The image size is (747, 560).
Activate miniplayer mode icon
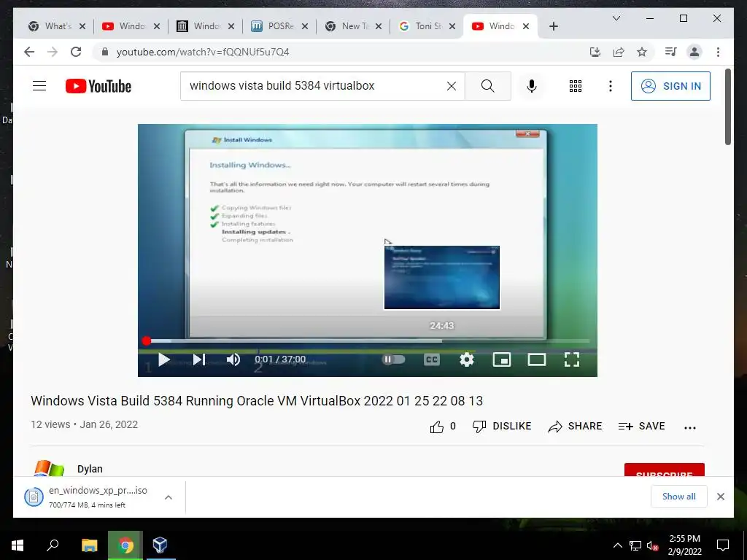(502, 359)
